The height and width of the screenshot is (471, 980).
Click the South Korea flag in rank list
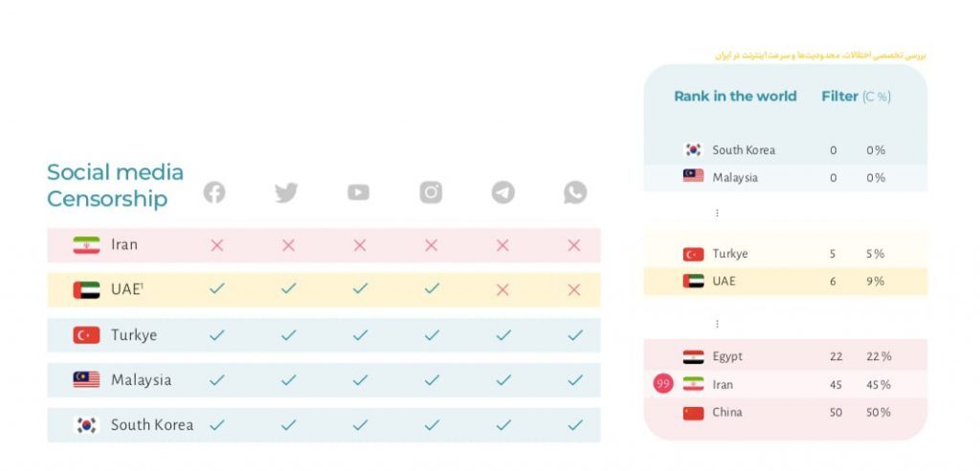coord(693,150)
